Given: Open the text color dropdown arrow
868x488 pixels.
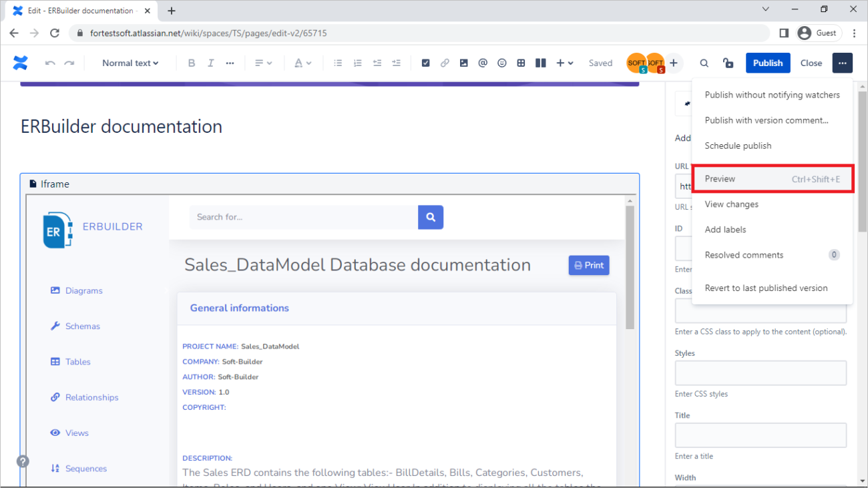Looking at the screenshot, I should pos(308,63).
